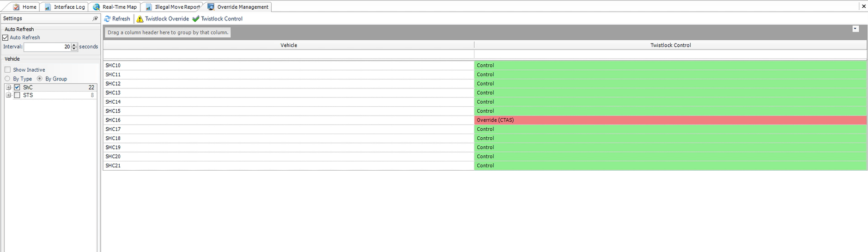868x252 pixels.
Task: Disable the Auto Refresh checkbox
Action: pos(6,37)
